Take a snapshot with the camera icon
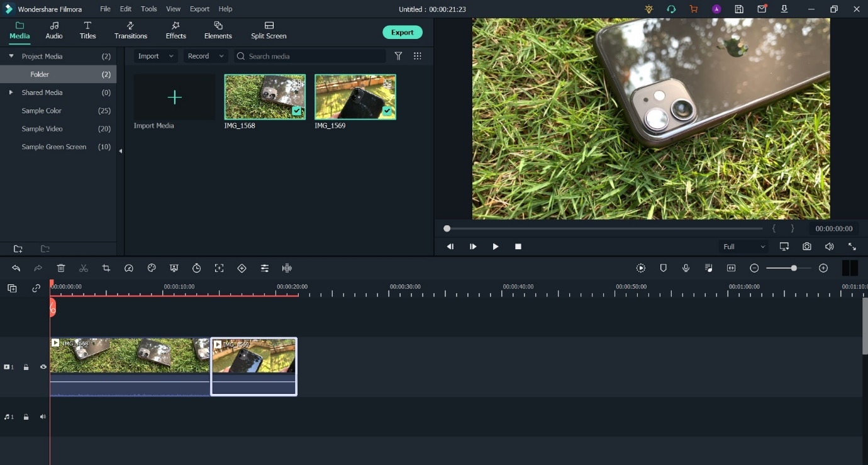 pos(807,247)
